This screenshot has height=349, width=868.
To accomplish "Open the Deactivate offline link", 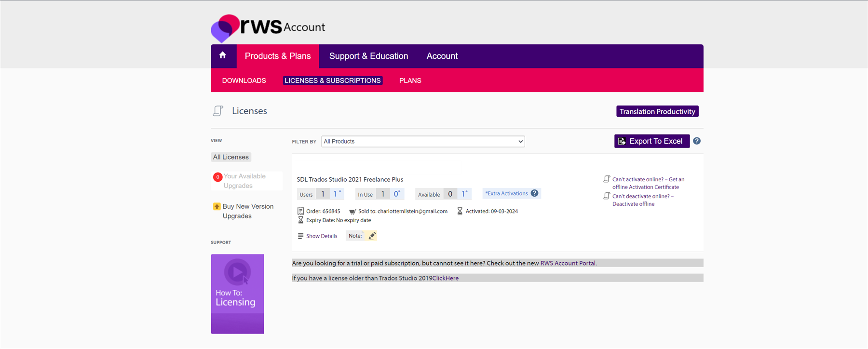I will 643,200.
